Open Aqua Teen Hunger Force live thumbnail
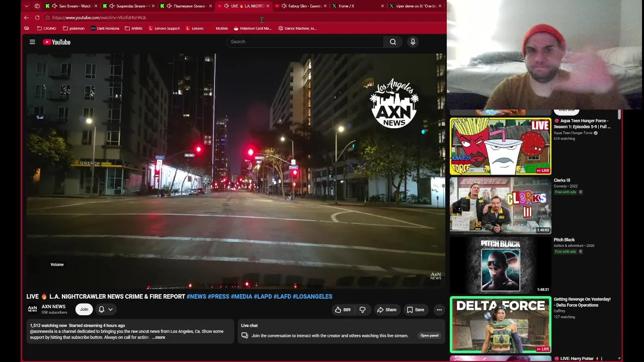The image size is (644, 362). 501,146
